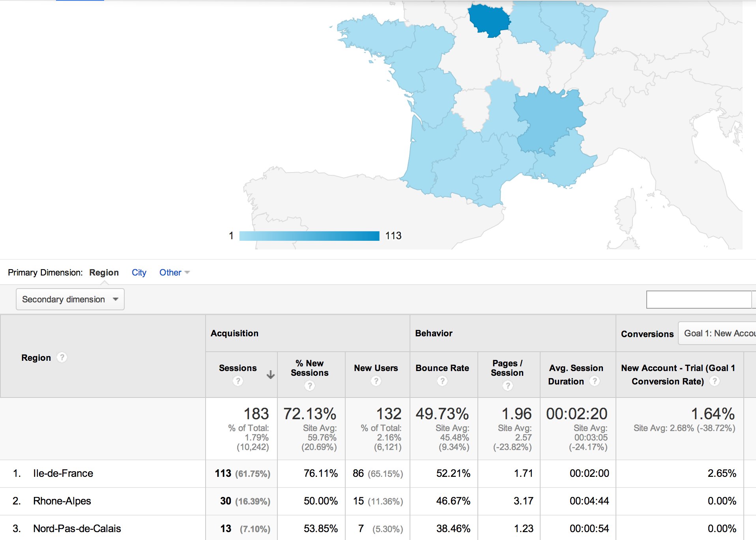Open the Nord-Pas-de-Calais region link
The height and width of the screenshot is (540, 756).
click(x=77, y=529)
